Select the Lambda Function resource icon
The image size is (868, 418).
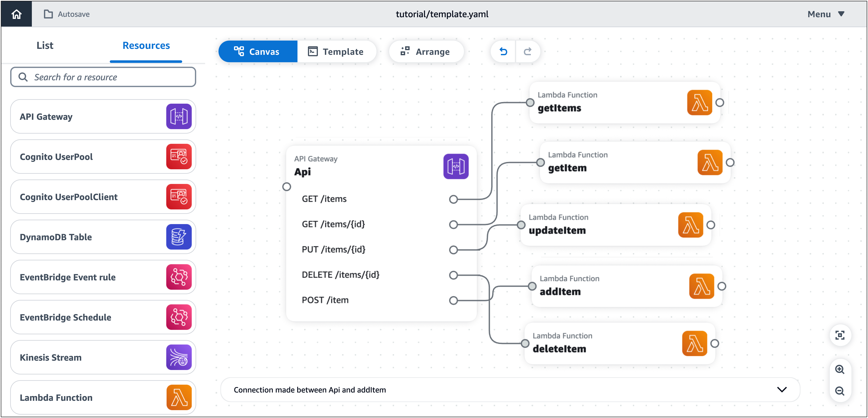pyautogui.click(x=179, y=397)
